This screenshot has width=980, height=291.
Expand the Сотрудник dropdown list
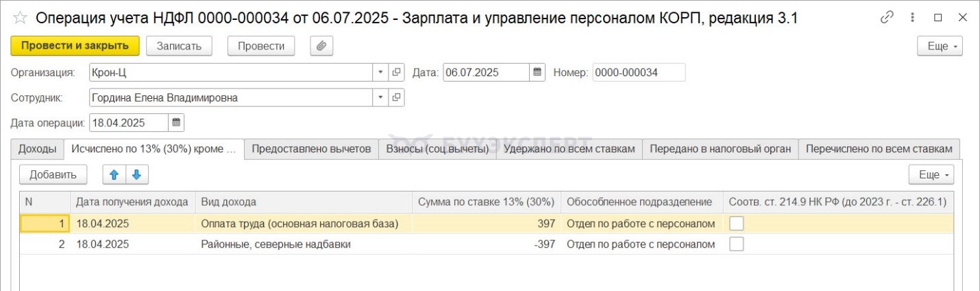pyautogui.click(x=381, y=97)
